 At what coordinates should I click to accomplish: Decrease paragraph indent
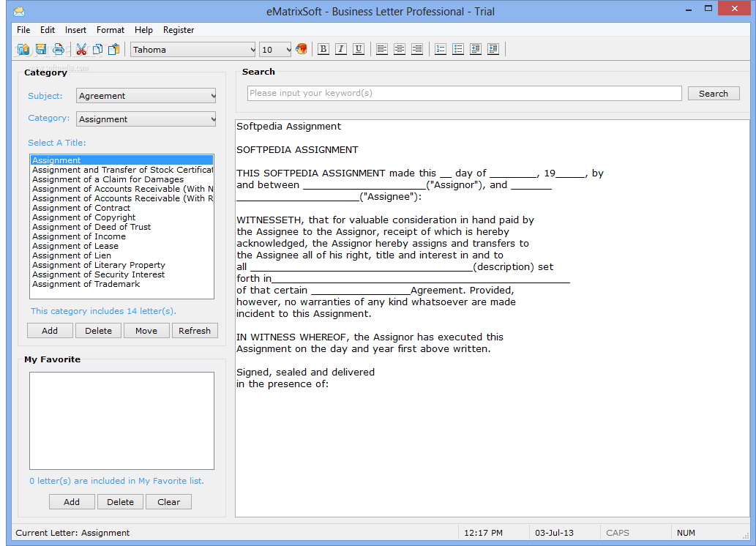click(x=476, y=49)
